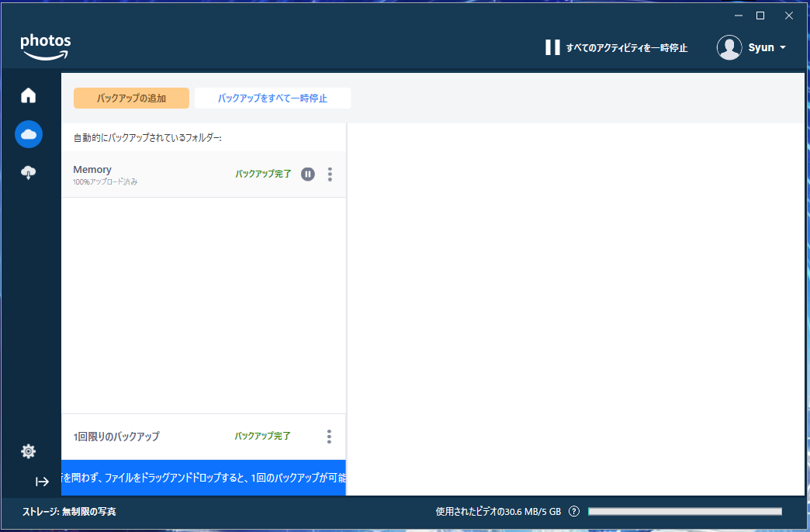Open the Home page in sidebar

click(x=29, y=95)
